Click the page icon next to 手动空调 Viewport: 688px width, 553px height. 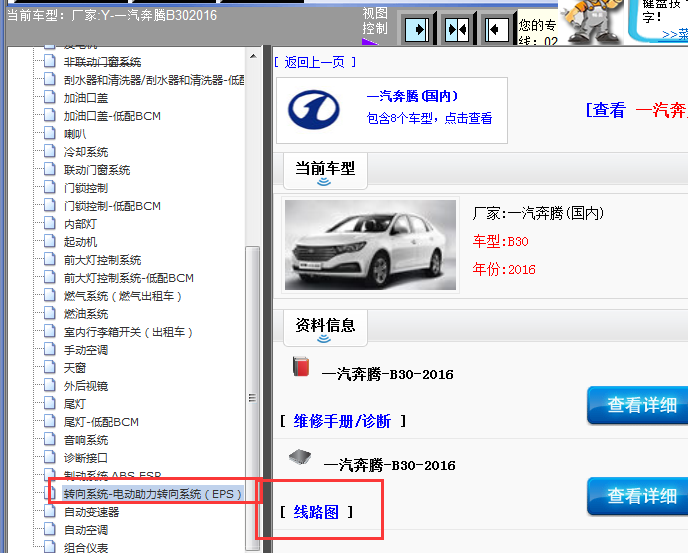50,349
